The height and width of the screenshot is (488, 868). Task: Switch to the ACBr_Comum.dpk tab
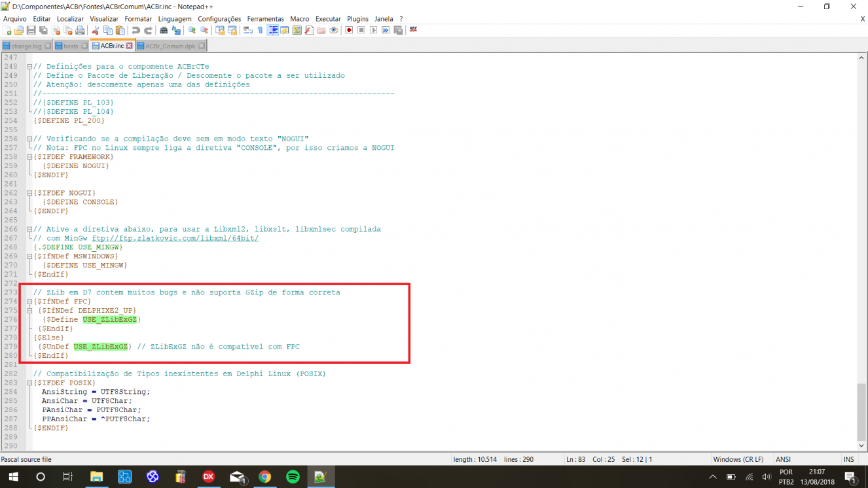point(170,46)
